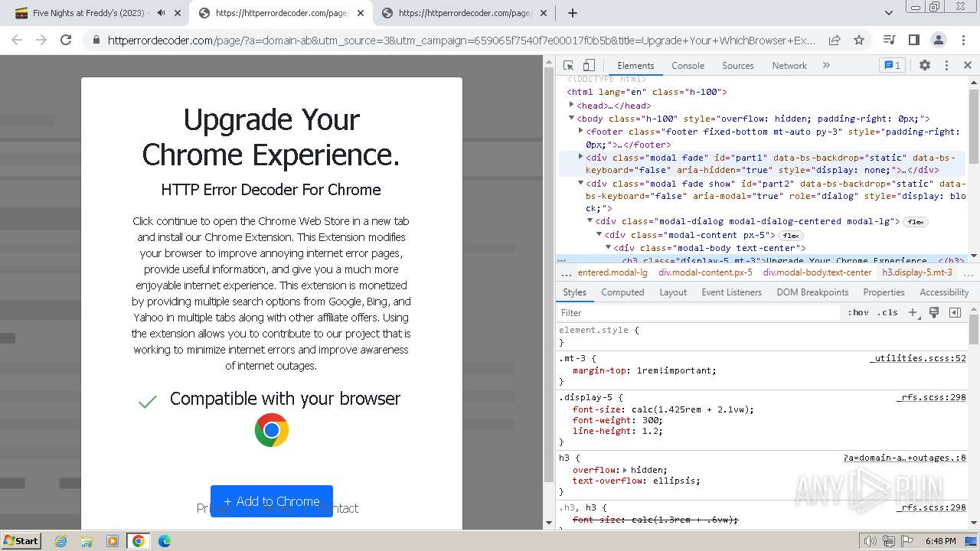Click the taskbar volume speaker icon
The image size is (980, 551).
869,541
